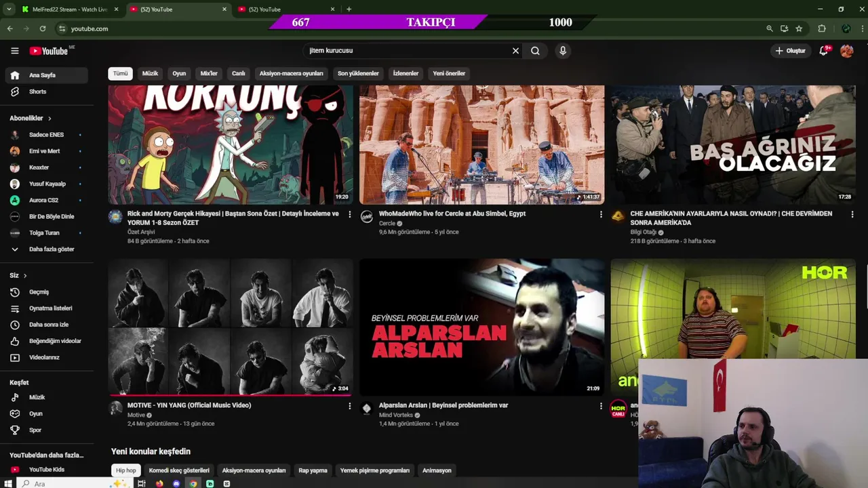The image size is (868, 488).
Task: Play the Alparslan Arslan thumbnail
Action: point(481,327)
